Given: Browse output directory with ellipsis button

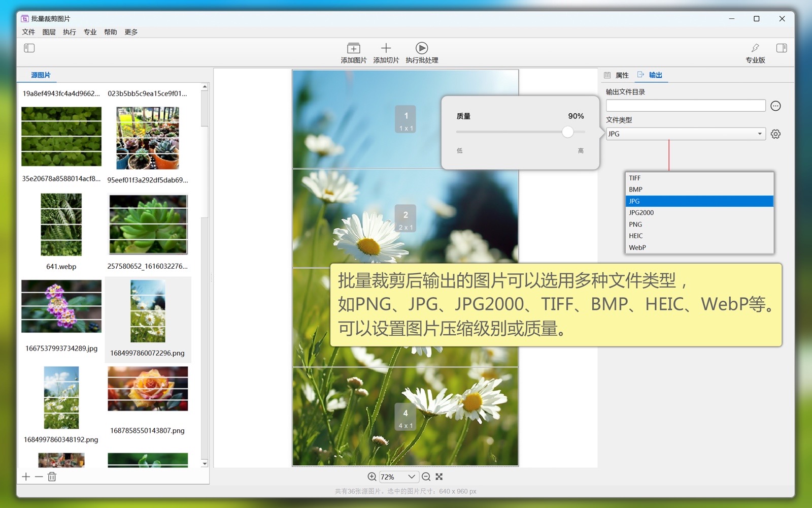Looking at the screenshot, I should [x=775, y=106].
